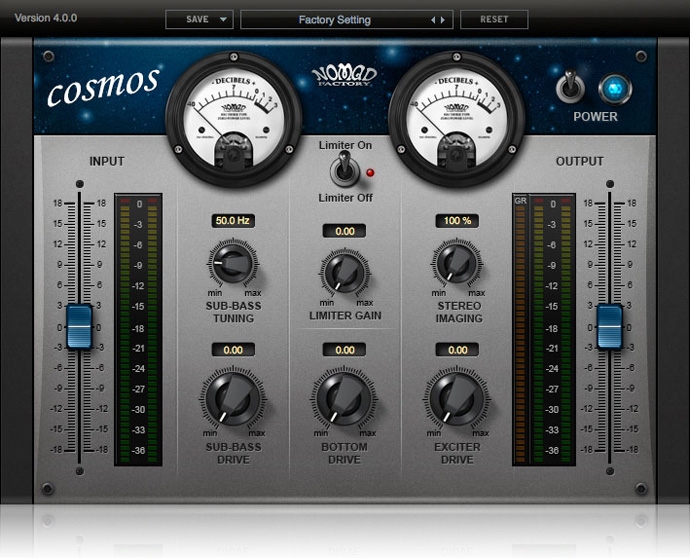690x558 pixels.
Task: Click the Exciter Drive knob
Action: [457, 398]
